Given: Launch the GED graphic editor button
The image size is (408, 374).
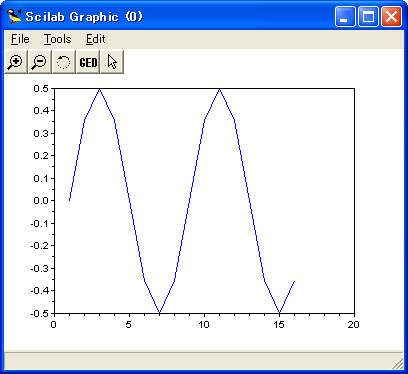Looking at the screenshot, I should point(88,62).
